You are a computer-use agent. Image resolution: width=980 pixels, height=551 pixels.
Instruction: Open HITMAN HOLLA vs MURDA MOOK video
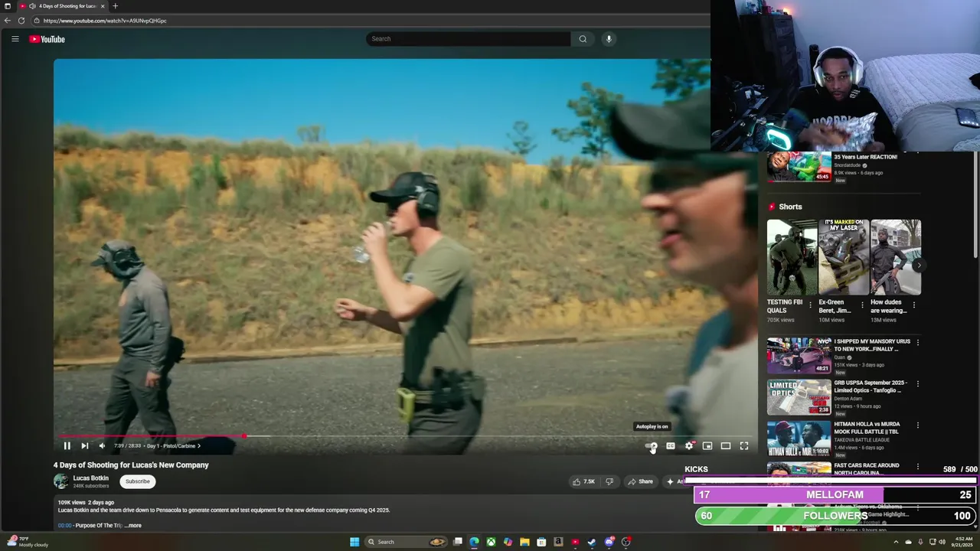(799, 438)
